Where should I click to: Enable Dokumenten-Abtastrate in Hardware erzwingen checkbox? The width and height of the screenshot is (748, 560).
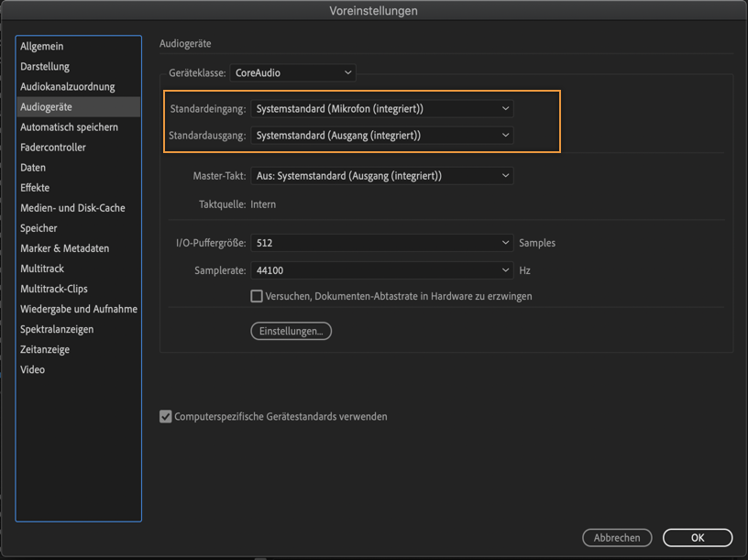tap(257, 296)
